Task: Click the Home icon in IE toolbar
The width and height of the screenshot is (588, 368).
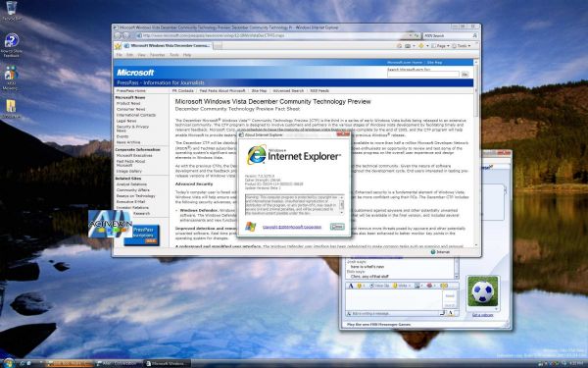Action: point(400,46)
